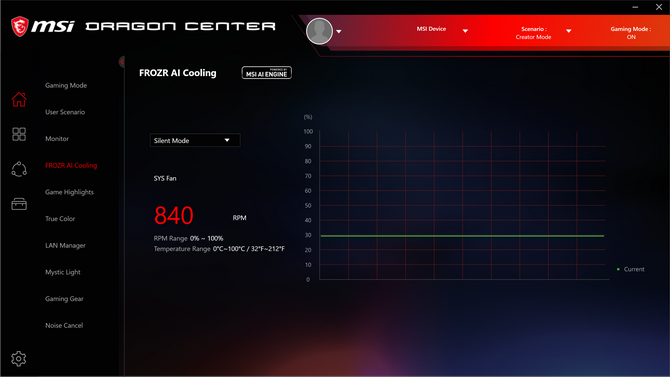Open the MSI Device dropdown arrow
The height and width of the screenshot is (377, 670).
(465, 31)
